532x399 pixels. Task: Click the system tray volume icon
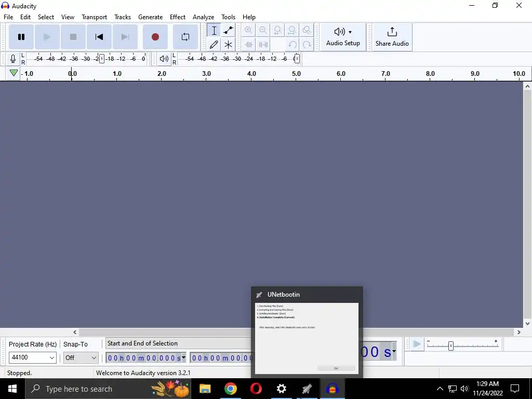[464, 389]
